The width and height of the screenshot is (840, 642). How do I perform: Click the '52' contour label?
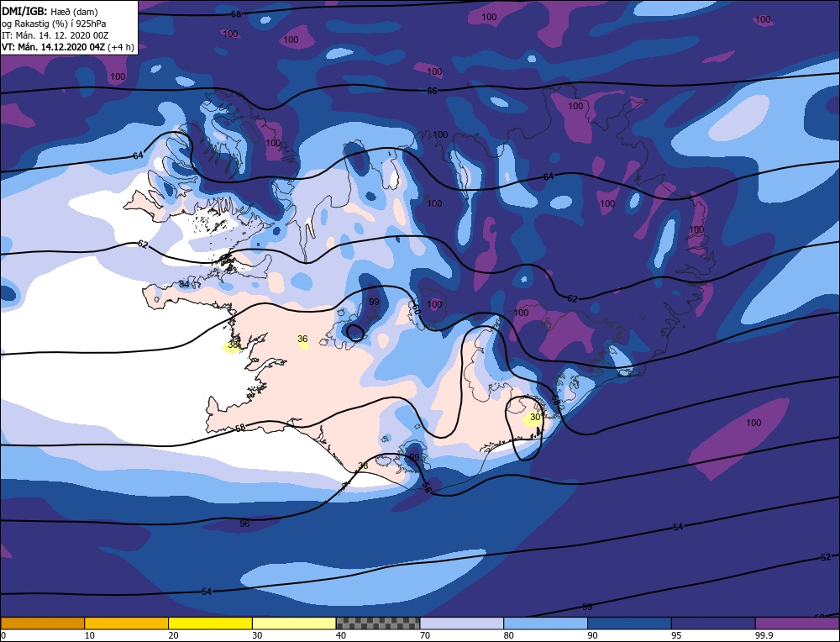coord(826,557)
